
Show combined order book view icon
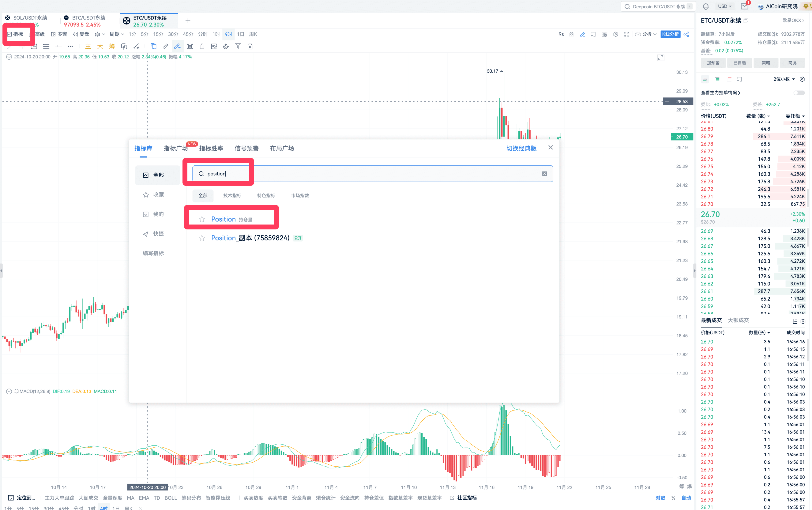click(705, 79)
